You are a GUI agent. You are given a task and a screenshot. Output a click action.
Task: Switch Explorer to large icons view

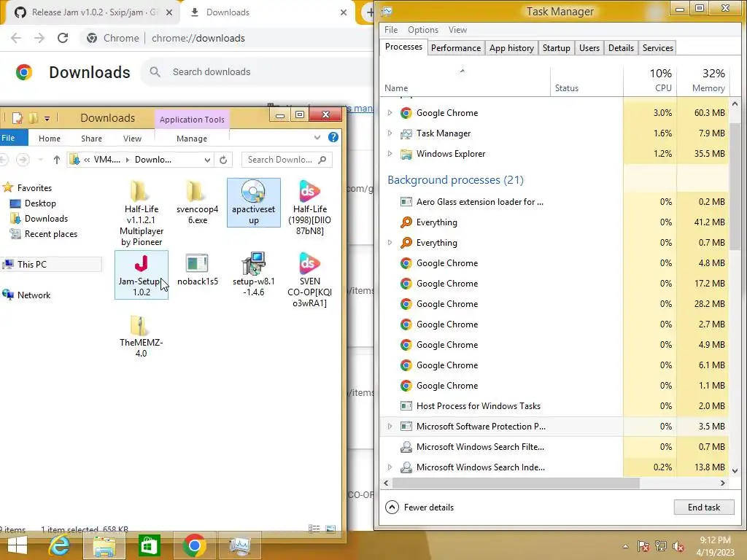(x=330, y=529)
